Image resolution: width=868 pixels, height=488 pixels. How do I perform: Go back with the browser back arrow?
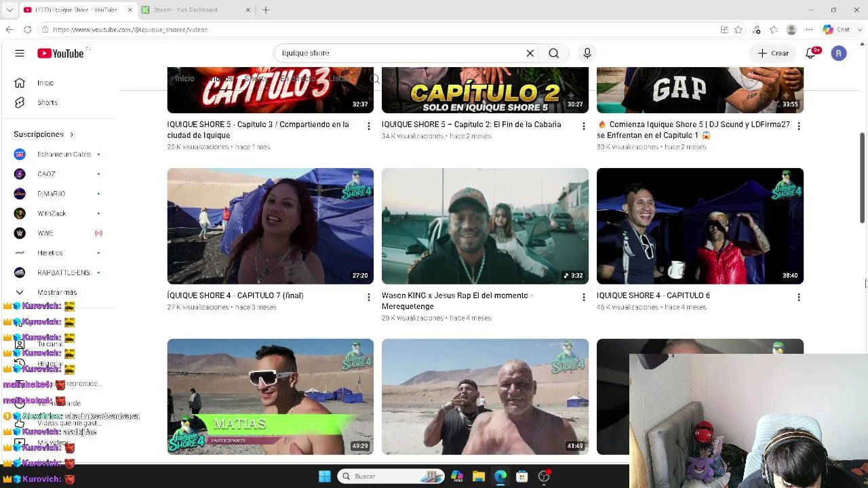(x=9, y=30)
